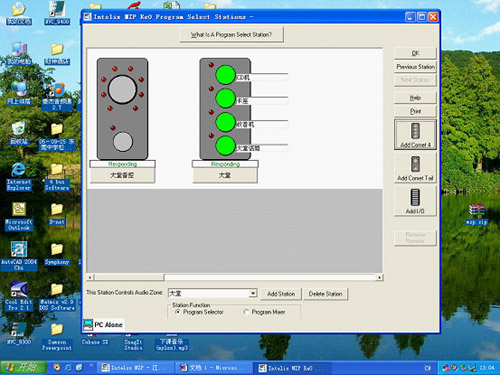Click the PC Alone status icon
This screenshot has height=375, width=500.
pyautogui.click(x=88, y=324)
